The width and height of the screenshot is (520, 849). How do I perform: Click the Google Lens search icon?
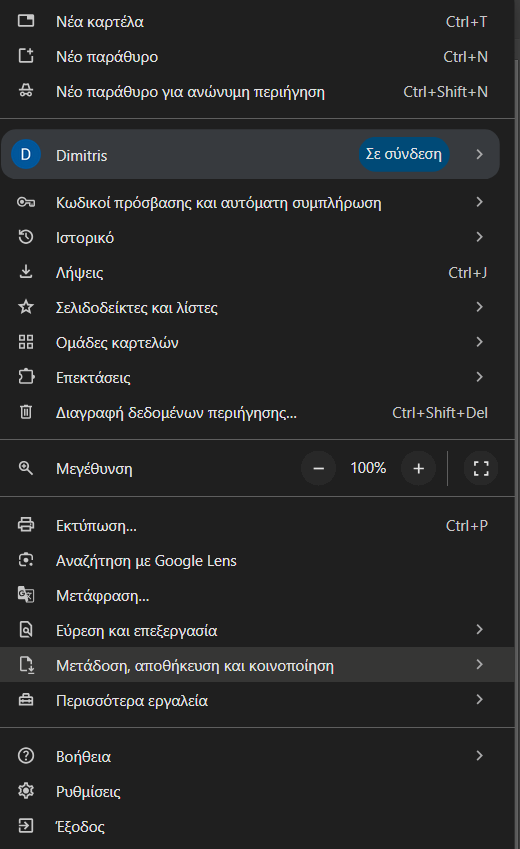point(25,560)
